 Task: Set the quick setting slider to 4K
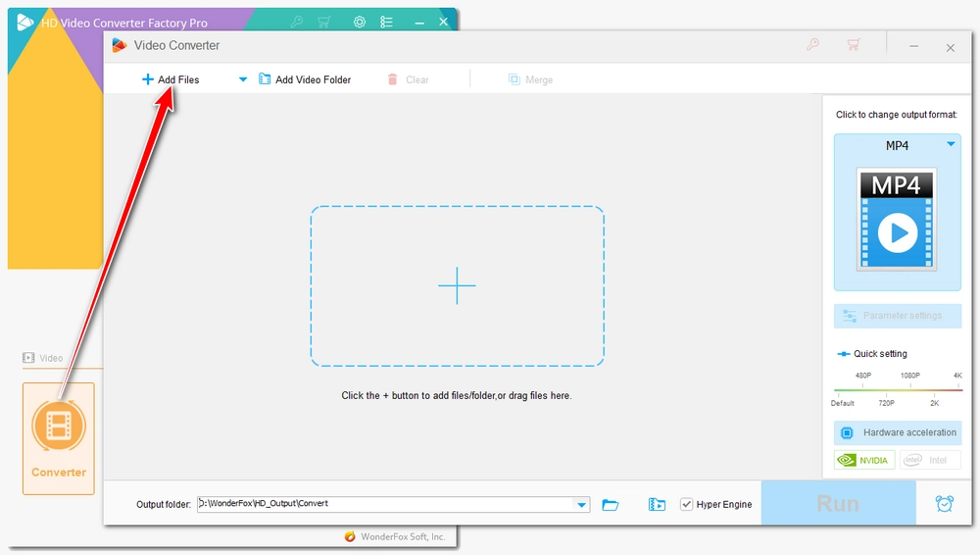point(957,376)
